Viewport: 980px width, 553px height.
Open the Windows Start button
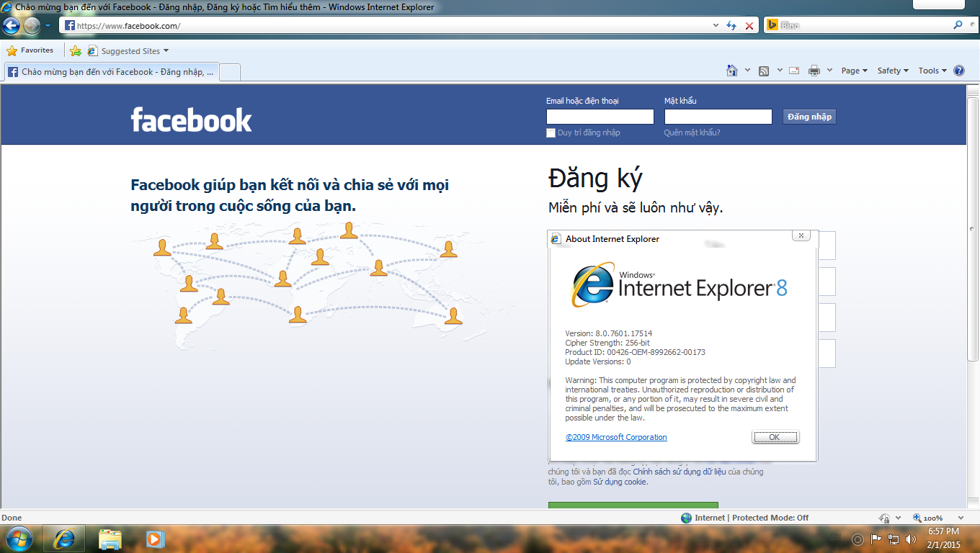click(19, 539)
